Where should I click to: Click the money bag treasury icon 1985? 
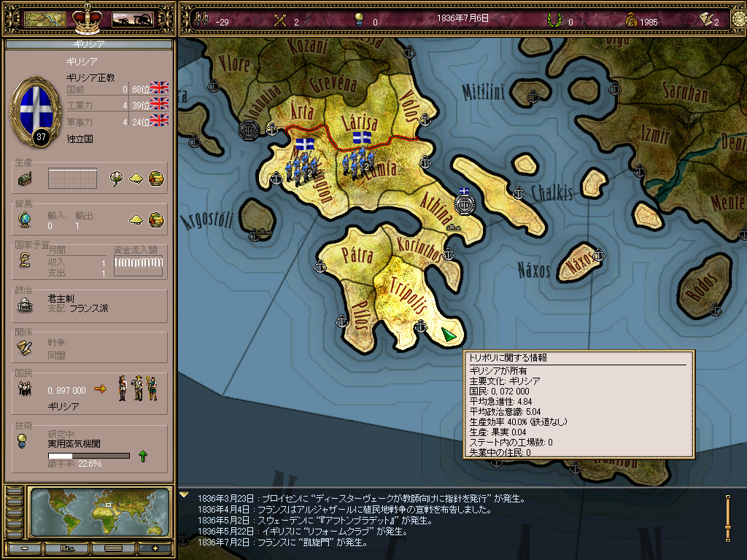(631, 20)
